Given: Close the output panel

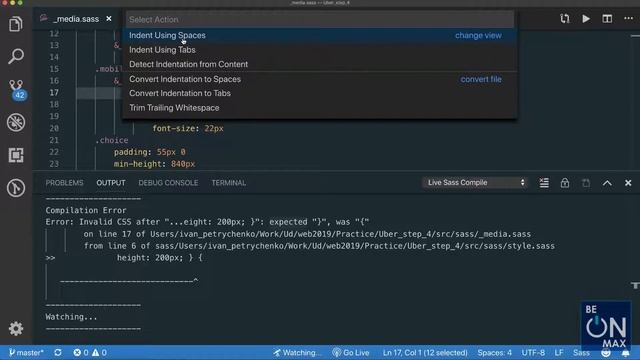Looking at the screenshot, I should click(x=628, y=183).
